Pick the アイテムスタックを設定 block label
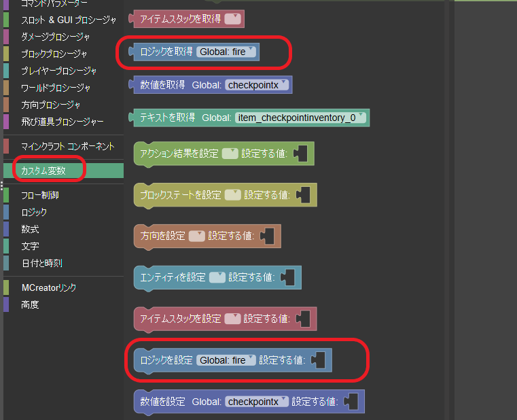Viewport: 517px width, 420px height. coord(181,318)
